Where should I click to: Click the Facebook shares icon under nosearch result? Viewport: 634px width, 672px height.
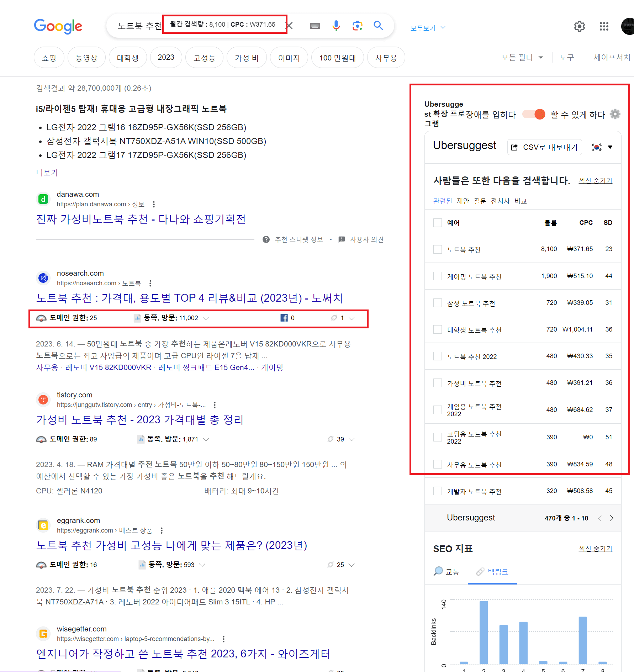coord(284,318)
